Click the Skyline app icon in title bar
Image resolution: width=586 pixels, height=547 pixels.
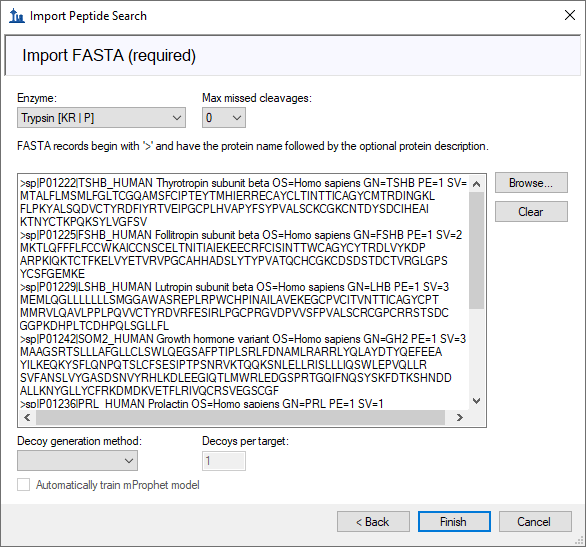(x=16, y=16)
